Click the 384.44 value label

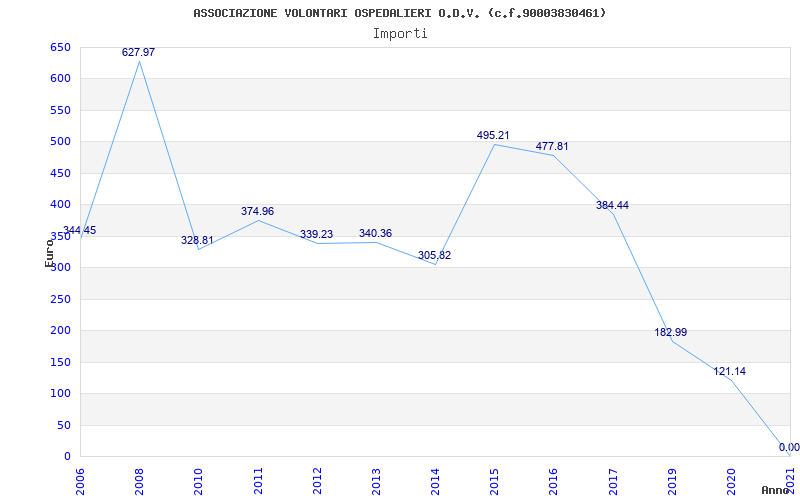pyautogui.click(x=612, y=205)
